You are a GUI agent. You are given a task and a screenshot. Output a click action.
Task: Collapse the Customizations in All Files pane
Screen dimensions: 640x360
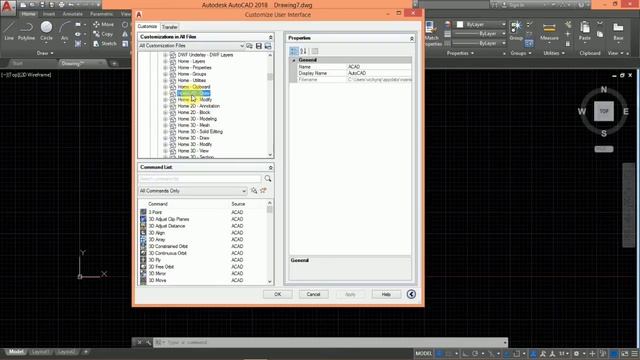click(270, 37)
